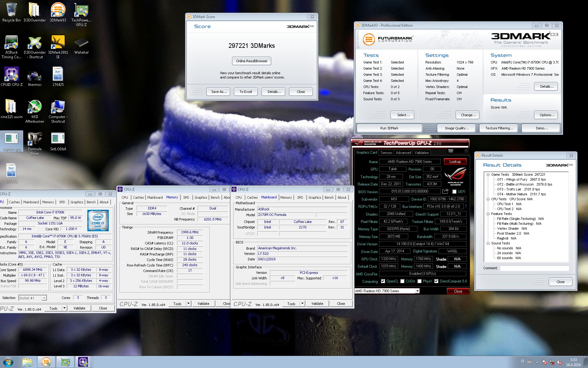Viewport: 588px width, 368px height.
Task: Open the Recycle Bin desktop icon
Action: pyautogui.click(x=12, y=13)
